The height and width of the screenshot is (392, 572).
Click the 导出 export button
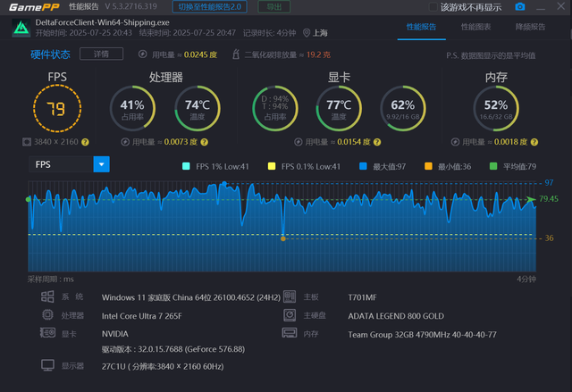[274, 7]
